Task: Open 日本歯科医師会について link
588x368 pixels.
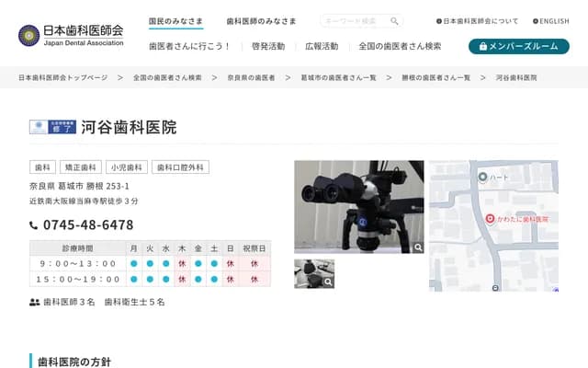Action: point(477,21)
